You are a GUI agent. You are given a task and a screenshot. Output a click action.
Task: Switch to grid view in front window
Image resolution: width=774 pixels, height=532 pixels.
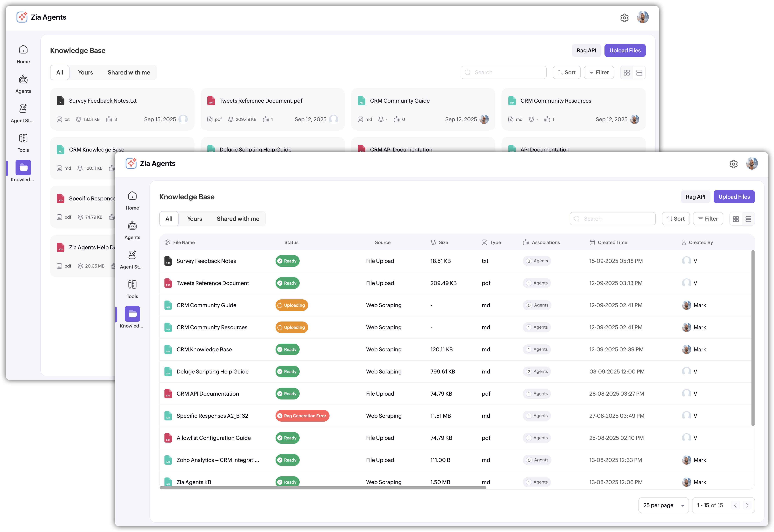(x=736, y=219)
